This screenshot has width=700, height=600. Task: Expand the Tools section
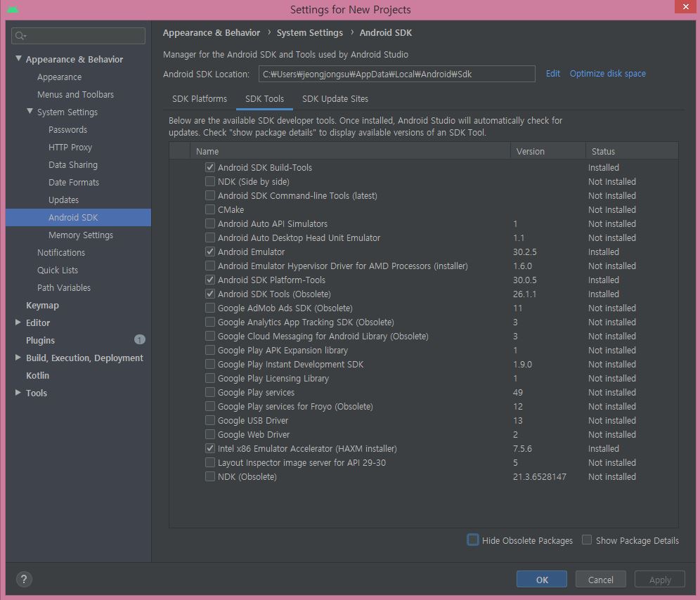[18, 393]
